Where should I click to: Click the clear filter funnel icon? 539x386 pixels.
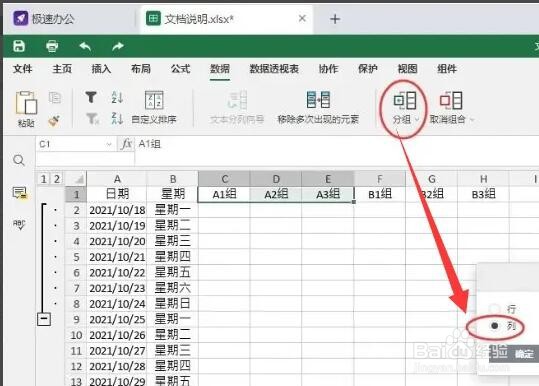92,119
